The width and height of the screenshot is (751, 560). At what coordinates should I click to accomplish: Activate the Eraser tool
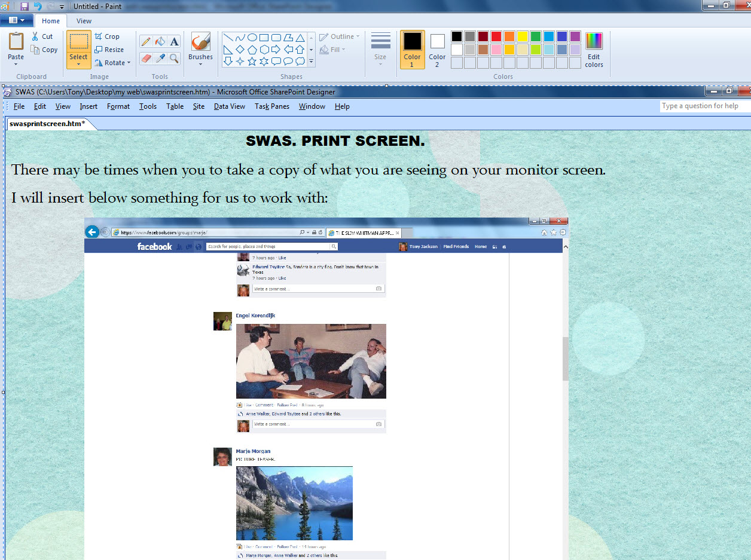[x=146, y=58]
